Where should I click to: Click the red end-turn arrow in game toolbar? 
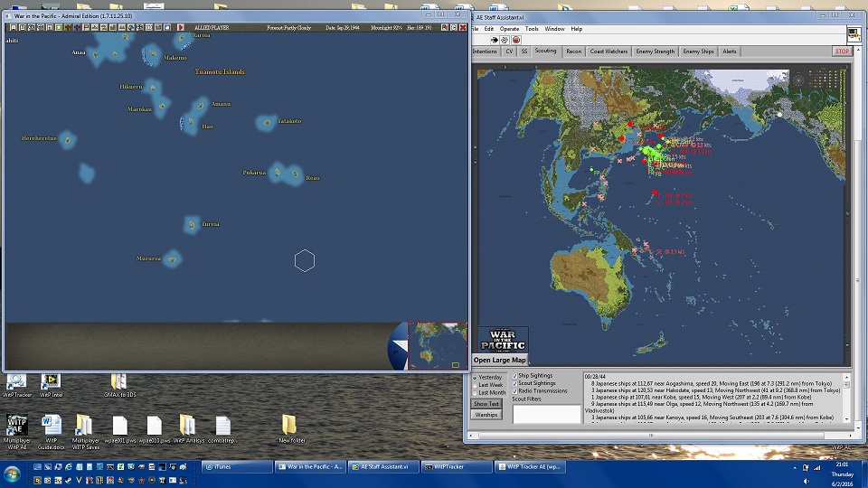pyautogui.click(x=181, y=27)
